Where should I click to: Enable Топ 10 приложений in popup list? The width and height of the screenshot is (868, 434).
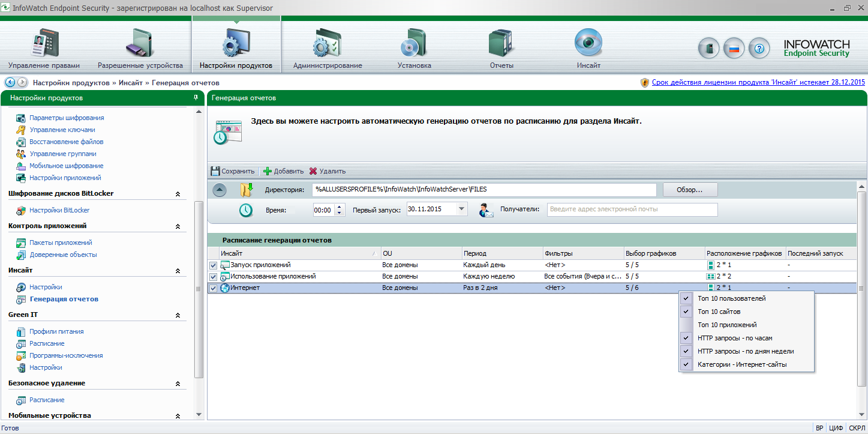pos(727,325)
